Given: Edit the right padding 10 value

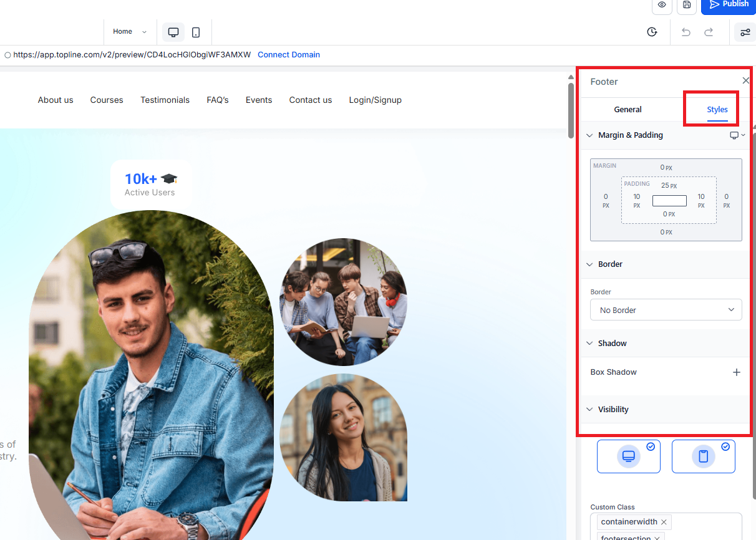Looking at the screenshot, I should (701, 200).
